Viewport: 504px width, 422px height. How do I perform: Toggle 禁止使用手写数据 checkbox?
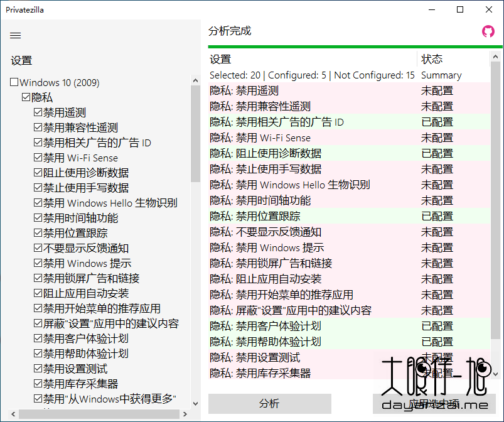(x=38, y=188)
